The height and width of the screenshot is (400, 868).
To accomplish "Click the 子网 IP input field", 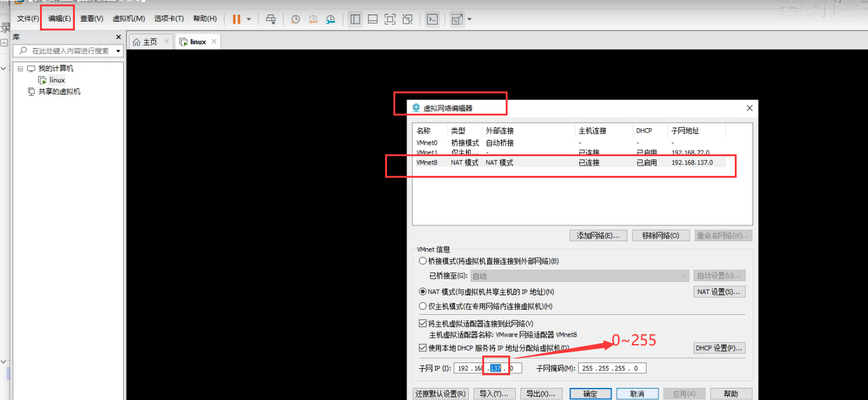I will (487, 368).
